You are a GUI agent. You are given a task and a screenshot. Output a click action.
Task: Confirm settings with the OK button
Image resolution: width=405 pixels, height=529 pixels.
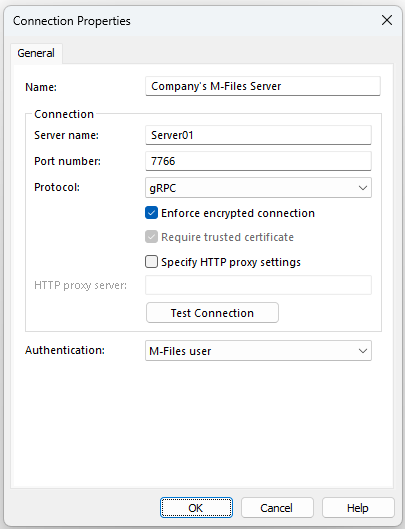tap(196, 508)
